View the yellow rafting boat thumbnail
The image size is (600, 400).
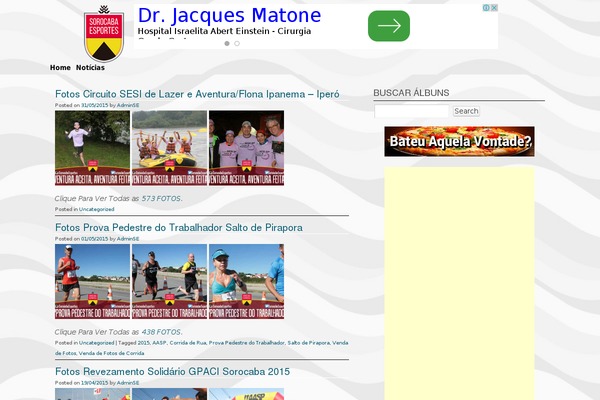[x=170, y=148]
